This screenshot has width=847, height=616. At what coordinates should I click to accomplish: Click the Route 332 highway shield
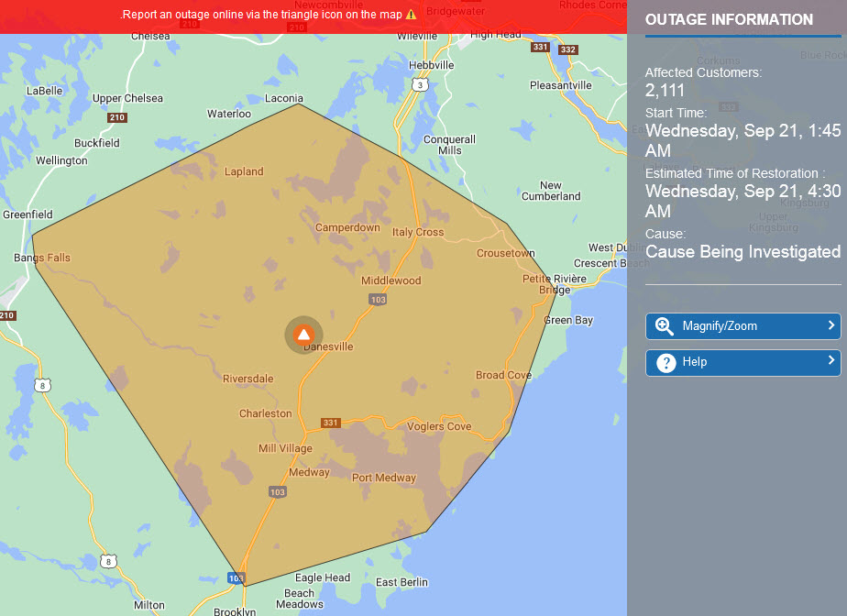tap(568, 49)
